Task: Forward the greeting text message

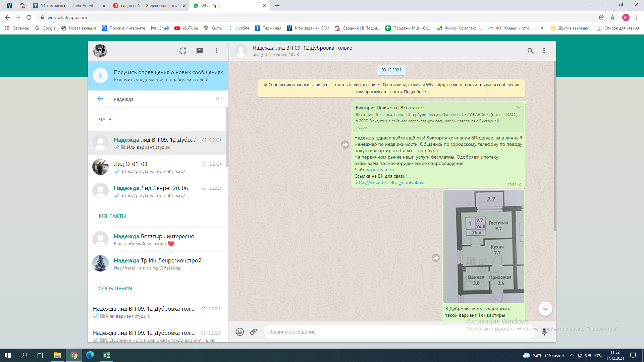Action: pyautogui.click(x=345, y=145)
